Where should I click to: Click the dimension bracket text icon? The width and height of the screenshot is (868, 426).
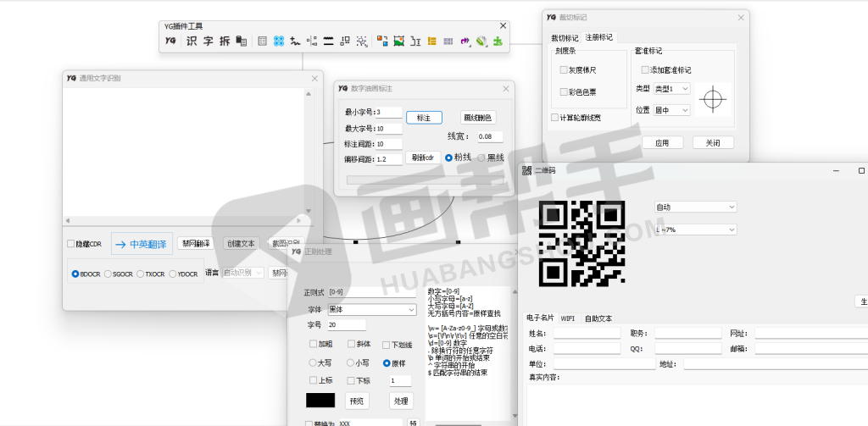click(415, 41)
